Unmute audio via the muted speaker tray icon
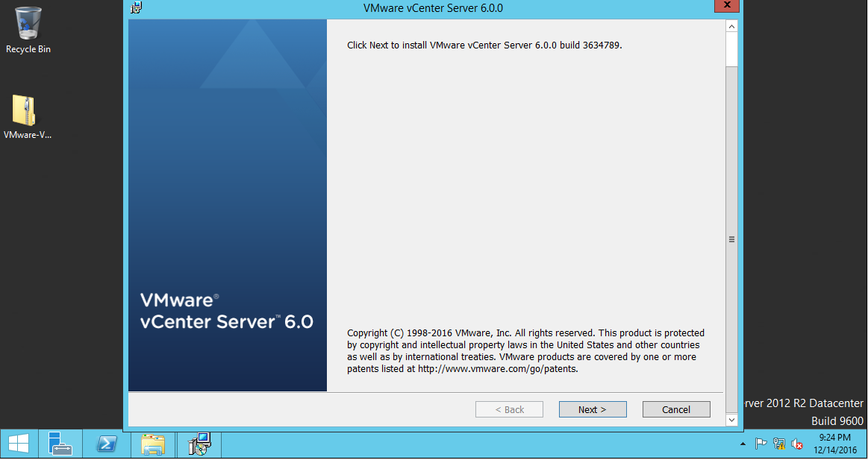This screenshot has width=868, height=460. pyautogui.click(x=796, y=444)
